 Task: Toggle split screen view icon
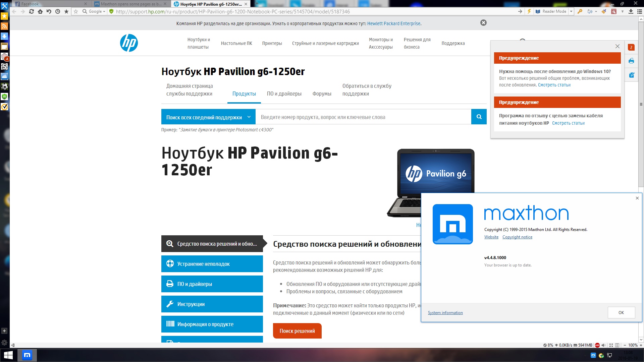617,345
